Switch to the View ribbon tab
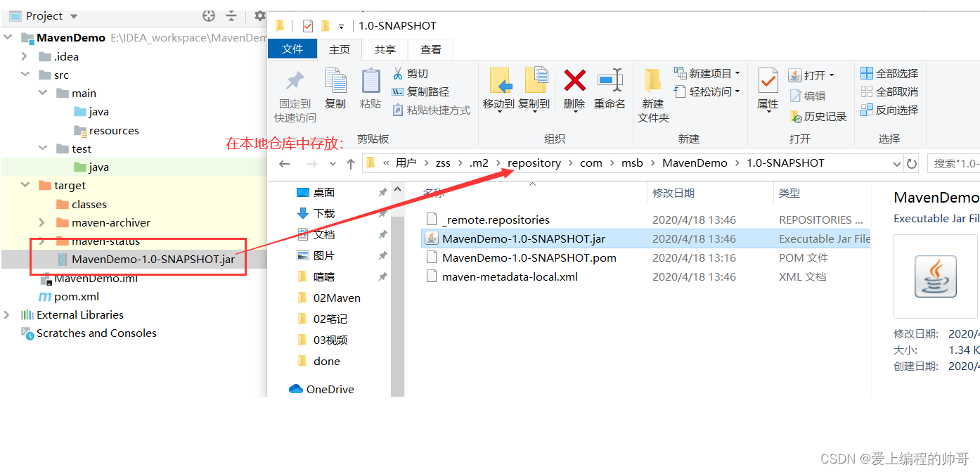Screen dimensions: 980x472 click(431, 49)
